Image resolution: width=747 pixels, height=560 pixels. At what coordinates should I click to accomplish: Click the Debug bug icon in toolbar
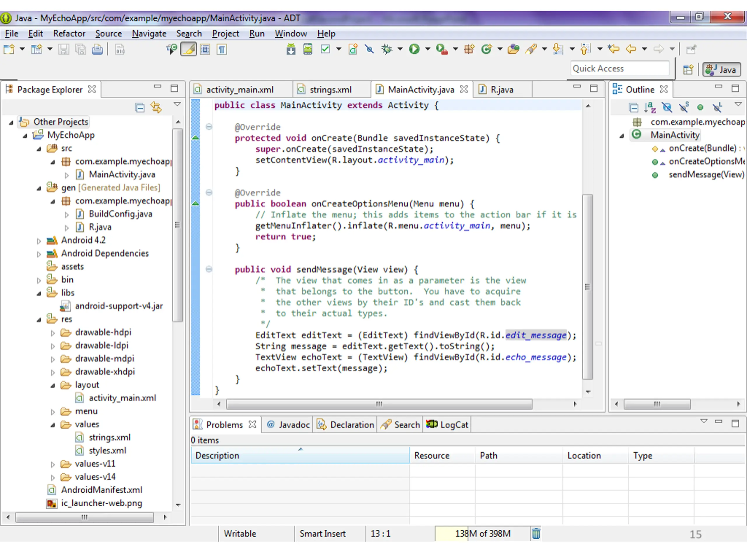click(387, 49)
